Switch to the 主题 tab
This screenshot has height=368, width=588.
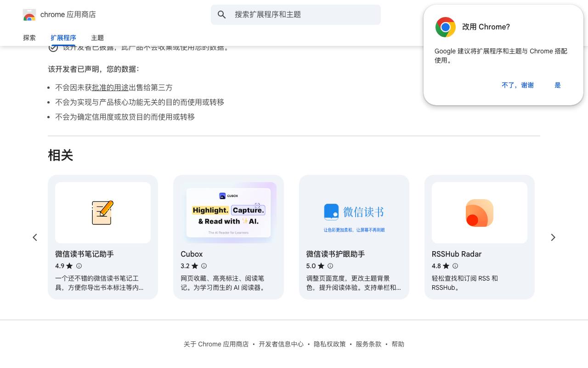click(x=97, y=38)
